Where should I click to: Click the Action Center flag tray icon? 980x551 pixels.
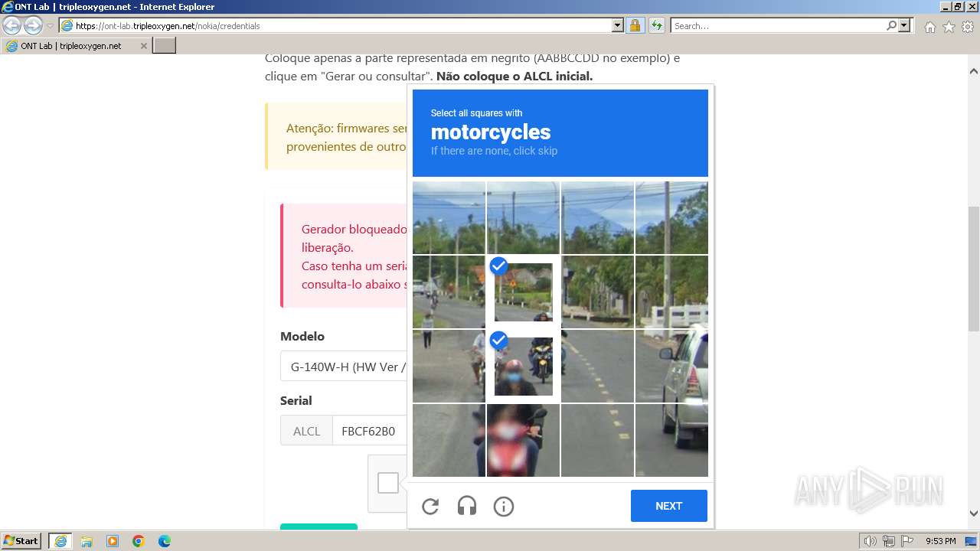pos(907,541)
